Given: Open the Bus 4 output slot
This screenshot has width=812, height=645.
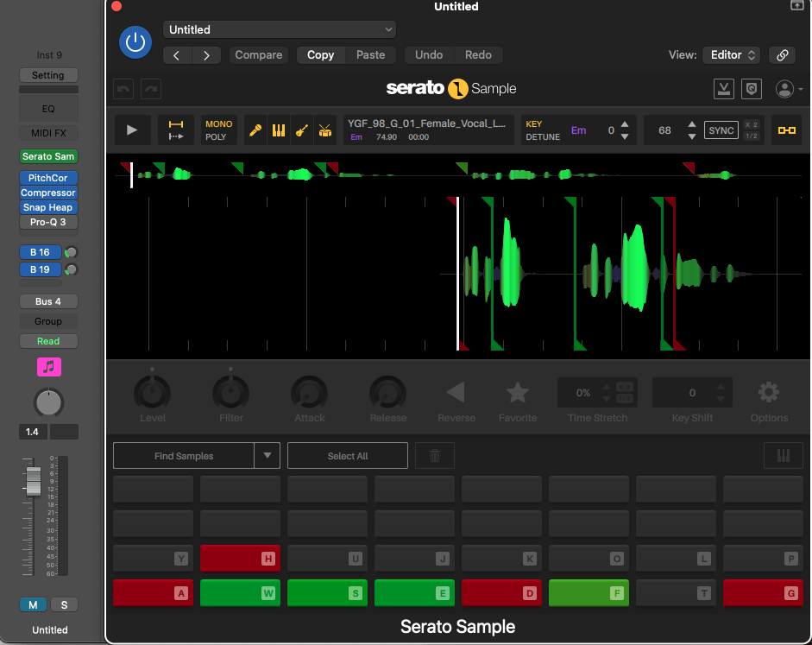Looking at the screenshot, I should (x=48, y=301).
